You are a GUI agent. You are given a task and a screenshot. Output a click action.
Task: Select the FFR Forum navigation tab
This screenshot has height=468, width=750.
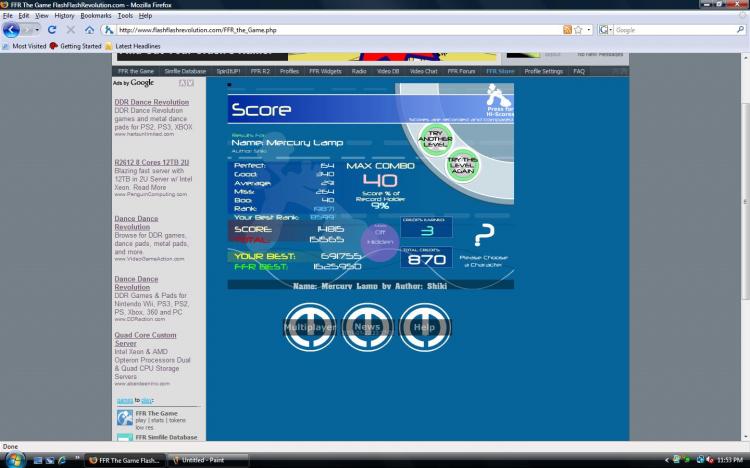[x=461, y=71]
